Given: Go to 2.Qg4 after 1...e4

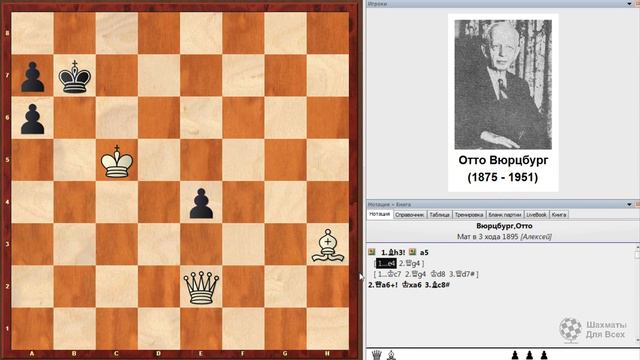Looking at the screenshot, I should coord(409,263).
